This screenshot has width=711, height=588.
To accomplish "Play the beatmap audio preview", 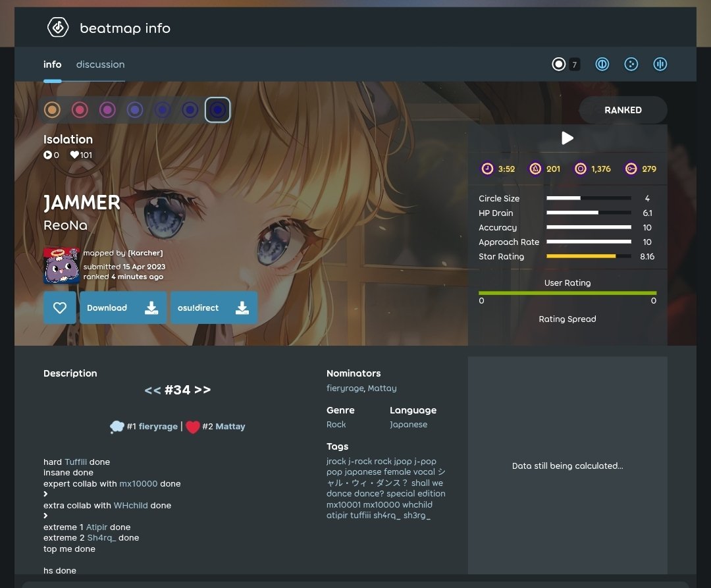I will coord(567,138).
